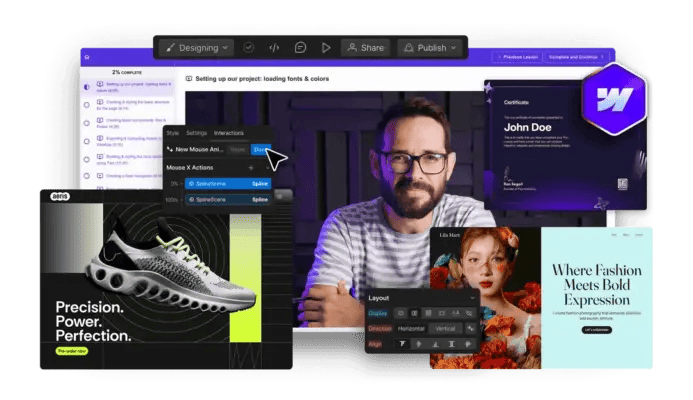Click the Lila Hart logo on fashion page

coord(450,235)
